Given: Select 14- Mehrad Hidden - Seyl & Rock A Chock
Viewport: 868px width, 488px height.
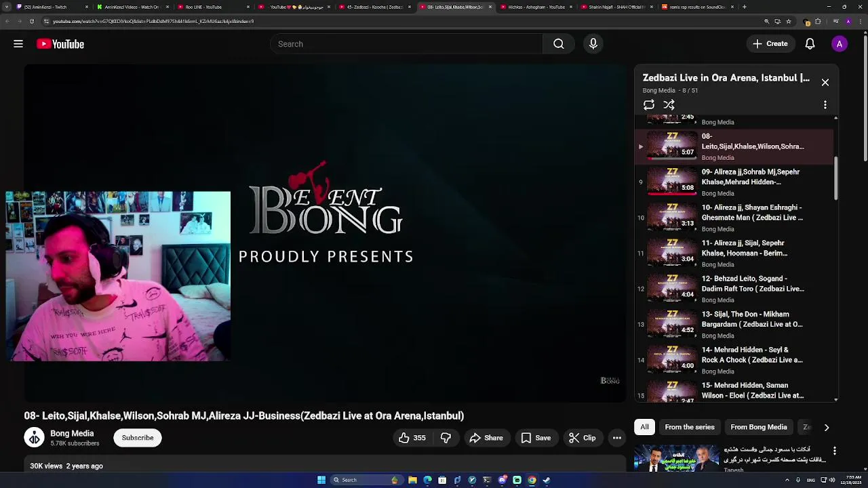Looking at the screenshot, I should [734, 360].
